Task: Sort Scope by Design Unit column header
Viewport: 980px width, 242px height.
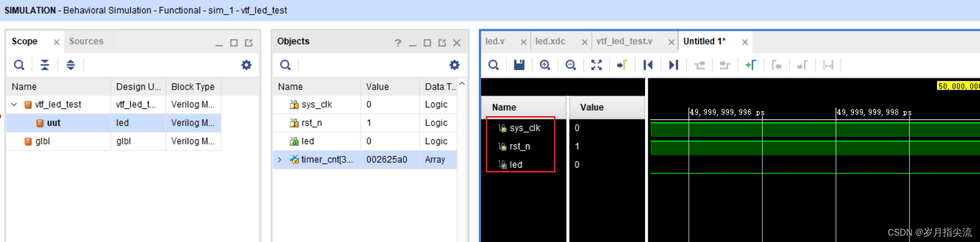Action: pyautogui.click(x=138, y=87)
